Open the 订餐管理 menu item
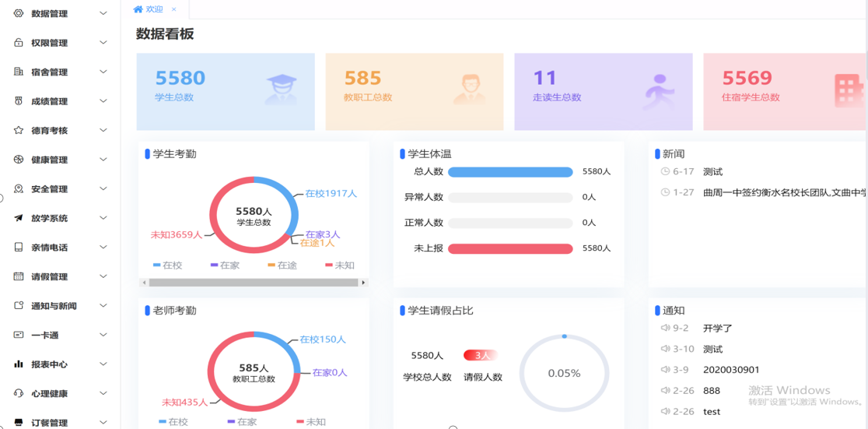The height and width of the screenshot is (429, 868). pos(60,423)
